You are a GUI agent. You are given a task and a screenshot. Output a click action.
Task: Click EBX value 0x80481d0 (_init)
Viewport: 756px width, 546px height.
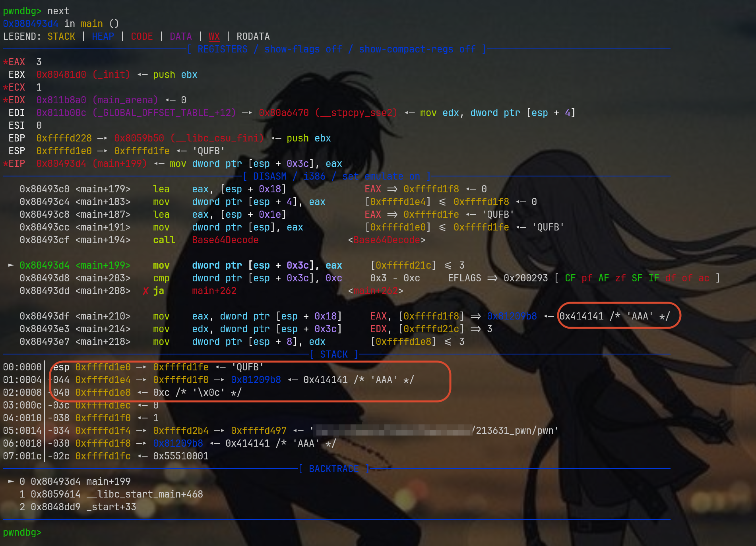coord(83,75)
